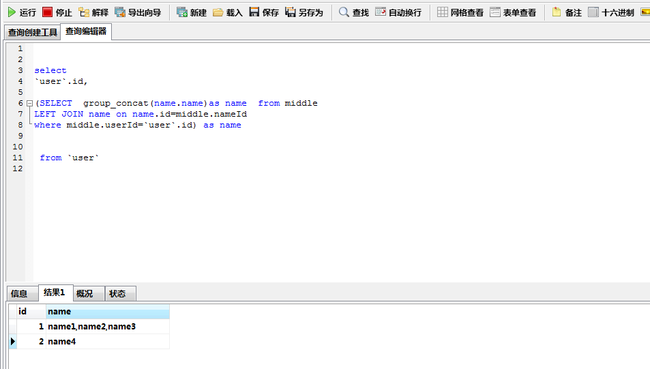Screen dimensions: 650x369
Task: Click the partially visible icon after 十六进制
Action: (x=645, y=12)
